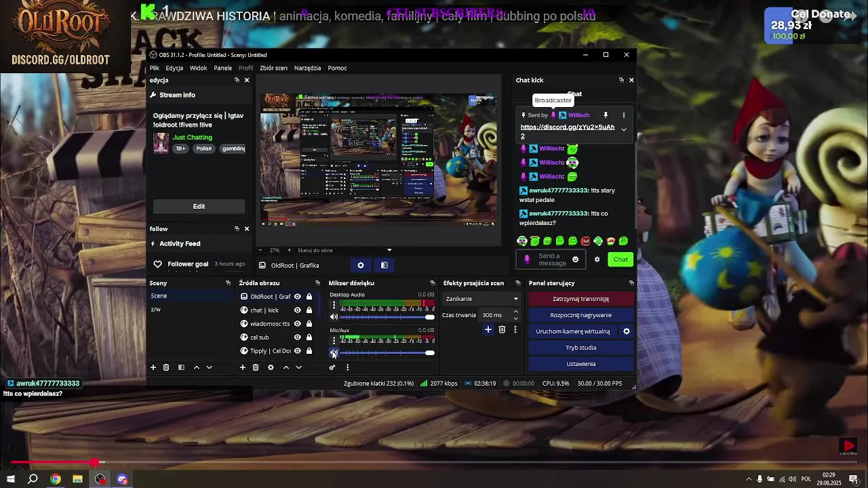The height and width of the screenshot is (488, 868).
Task: Click Zatrzymaj transmisję button
Action: 580,299
